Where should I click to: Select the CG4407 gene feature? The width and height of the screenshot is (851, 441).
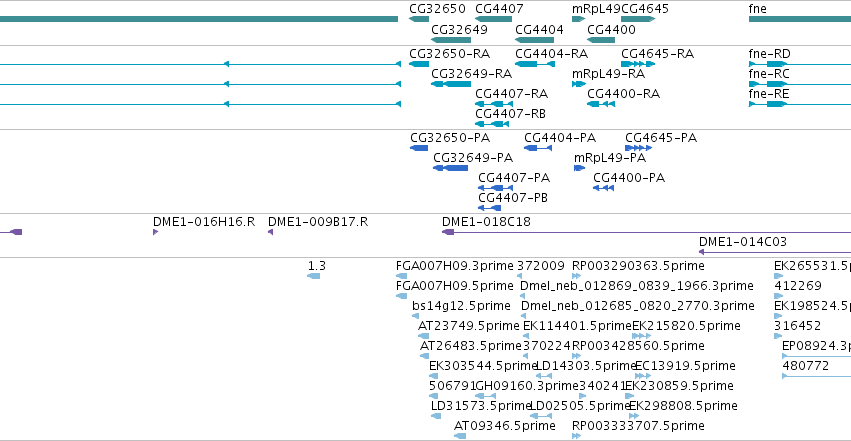tap(493, 20)
